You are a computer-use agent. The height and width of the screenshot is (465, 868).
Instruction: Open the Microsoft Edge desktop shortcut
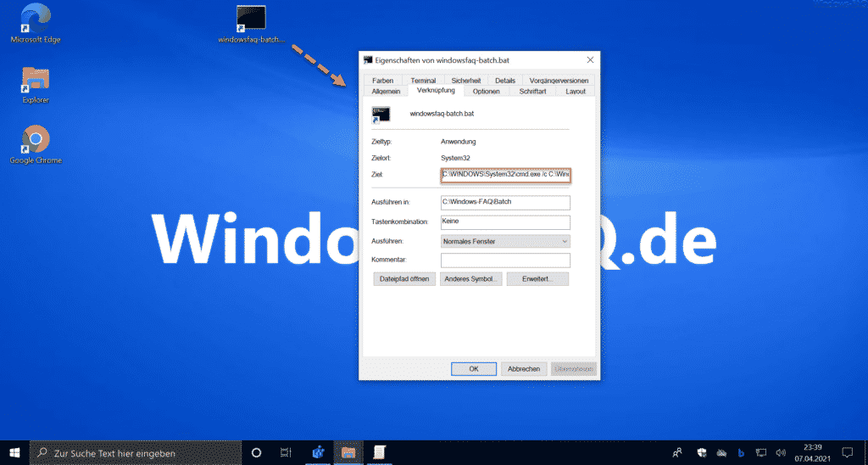pyautogui.click(x=36, y=23)
